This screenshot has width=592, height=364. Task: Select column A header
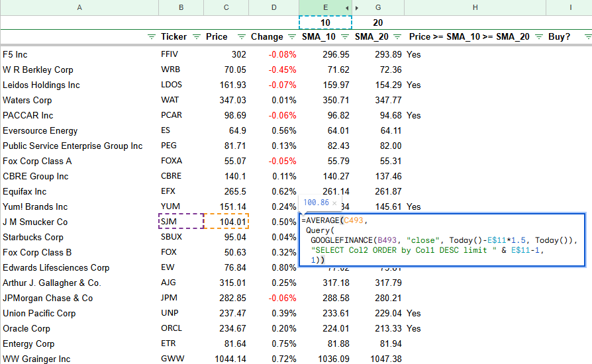click(79, 7)
